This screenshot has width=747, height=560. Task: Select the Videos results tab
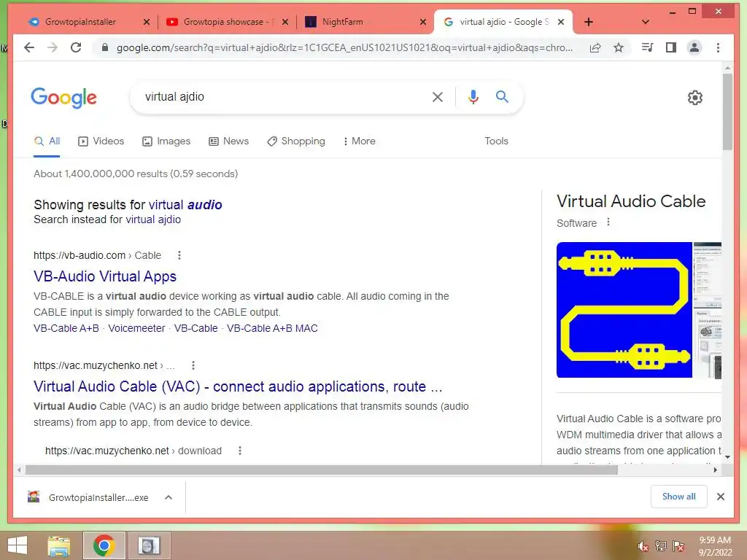point(101,141)
